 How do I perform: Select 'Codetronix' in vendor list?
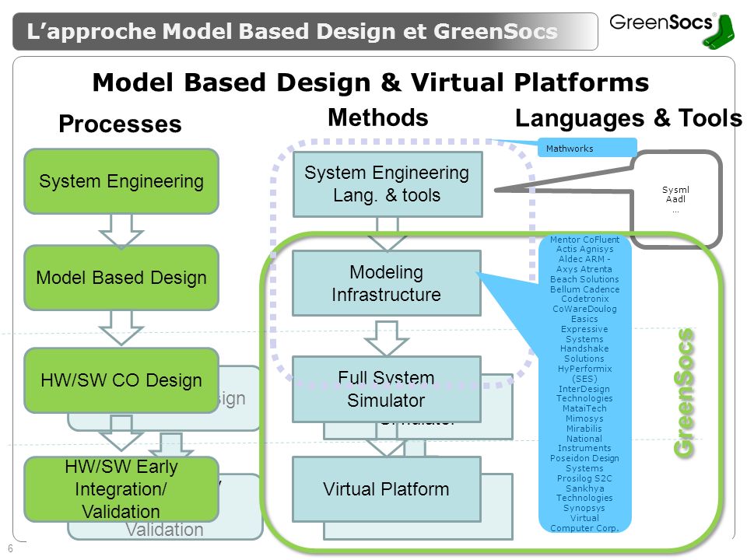pyautogui.click(x=584, y=299)
